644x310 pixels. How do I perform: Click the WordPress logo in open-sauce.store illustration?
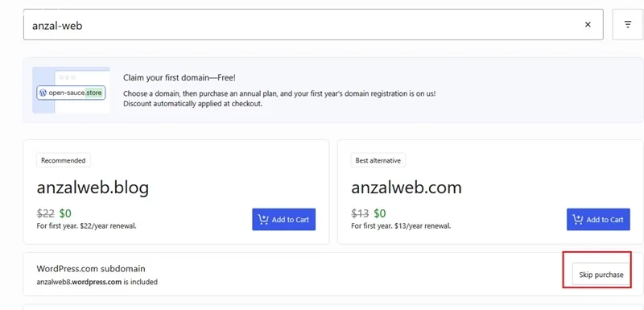coord(43,93)
